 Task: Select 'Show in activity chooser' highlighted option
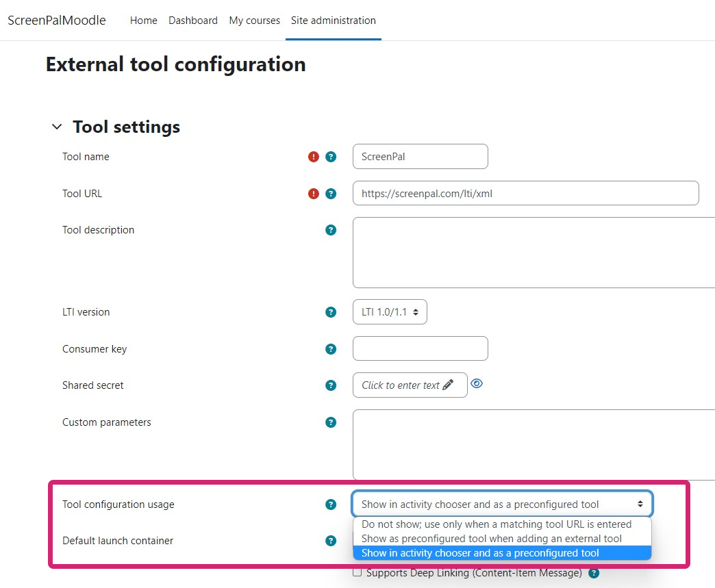click(502, 553)
